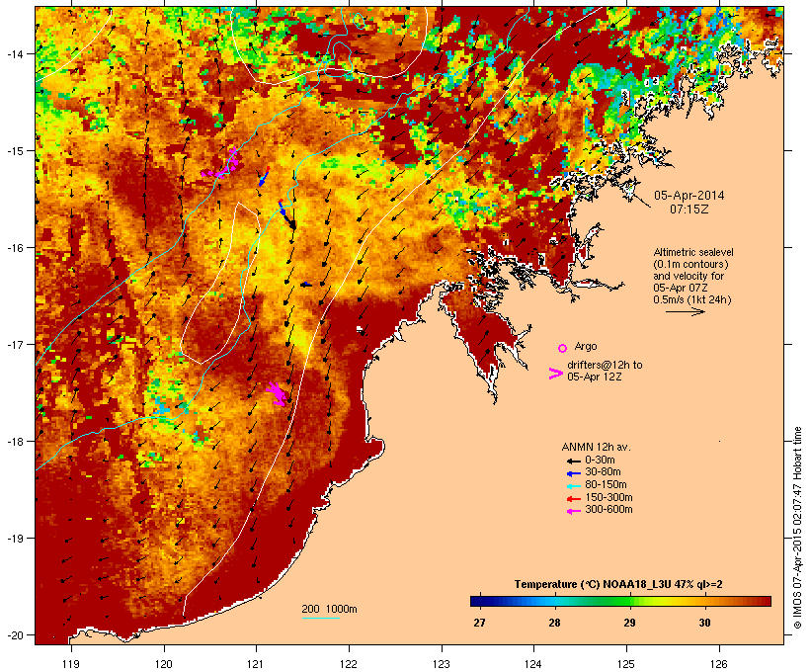Screen dimensions: 810x672
Task: Click the '0.5m/s (1kt 24h)' scale text
Action: (692, 299)
